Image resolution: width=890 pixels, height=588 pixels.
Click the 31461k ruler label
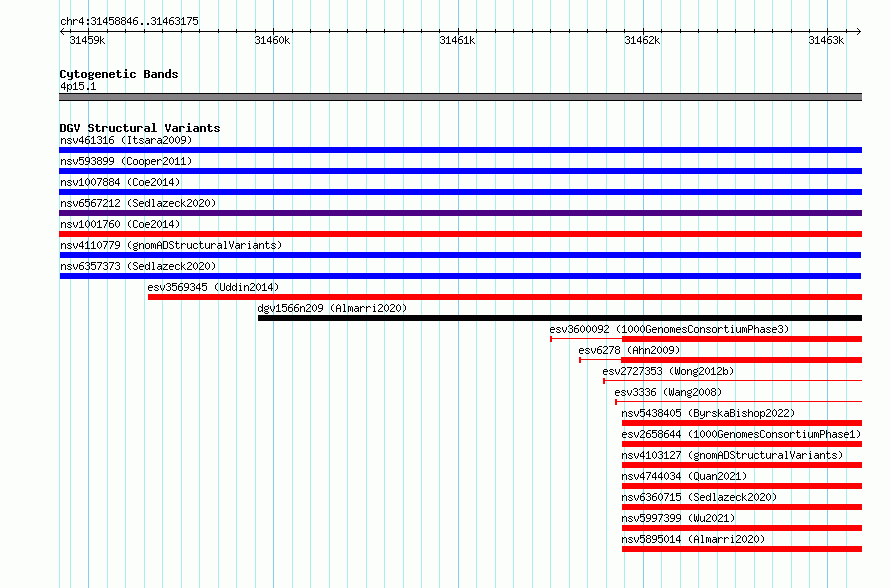pos(457,40)
